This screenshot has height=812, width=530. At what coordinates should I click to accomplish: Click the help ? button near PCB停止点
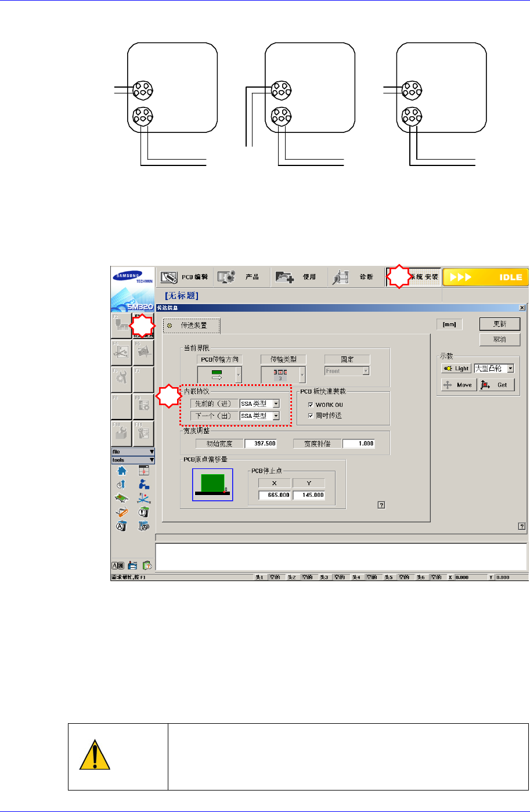pyautogui.click(x=381, y=504)
